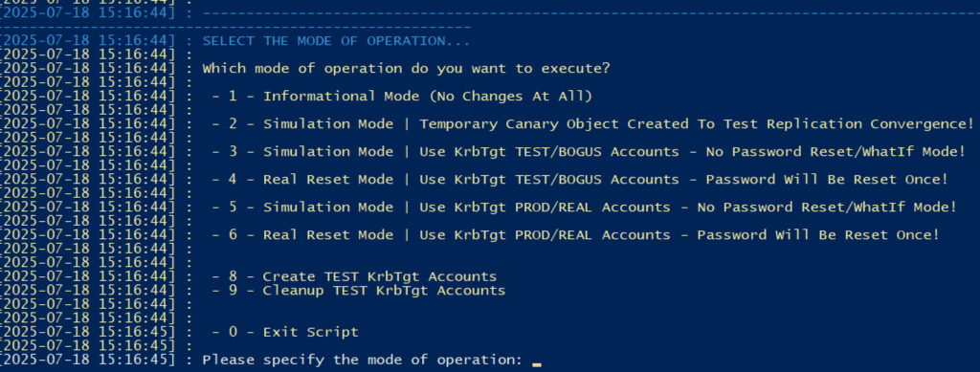Click option 0 Exit Script line
980x372 pixels.
click(x=285, y=332)
